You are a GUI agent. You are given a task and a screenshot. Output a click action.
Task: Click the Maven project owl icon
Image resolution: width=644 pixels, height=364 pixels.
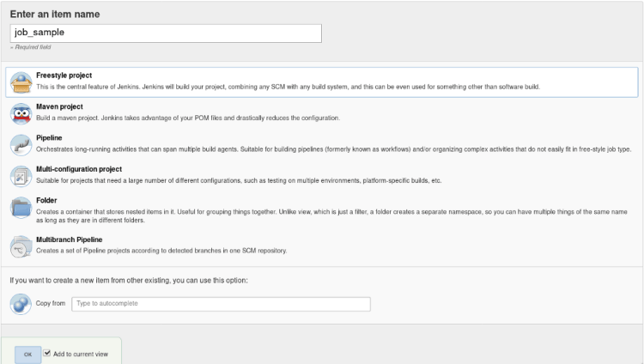coord(21,113)
